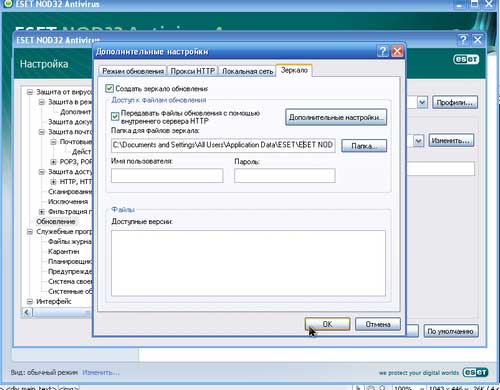500x390 pixels.
Task: Select Исключения in the settings tree
Action: tap(68, 202)
